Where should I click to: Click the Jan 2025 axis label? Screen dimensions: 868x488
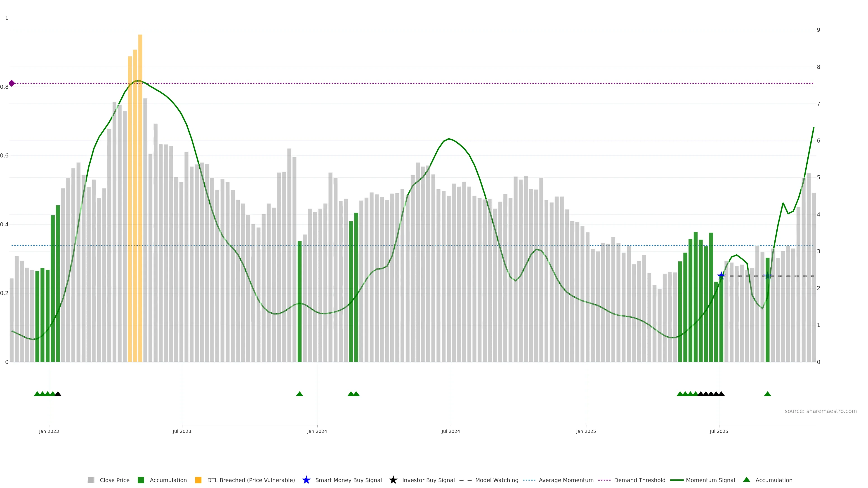point(586,432)
